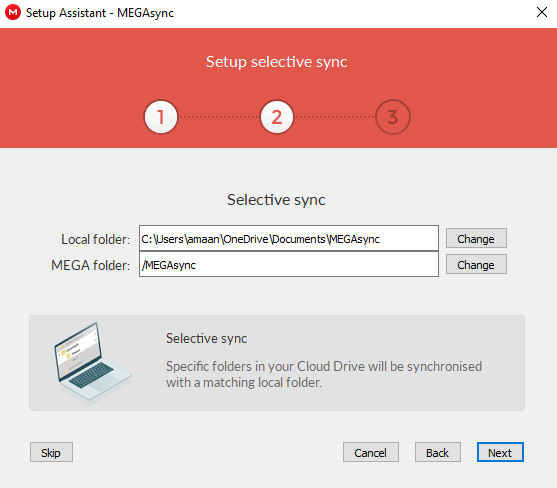This screenshot has height=488, width=557.
Task: Click the Local folder path field
Action: [x=289, y=238]
